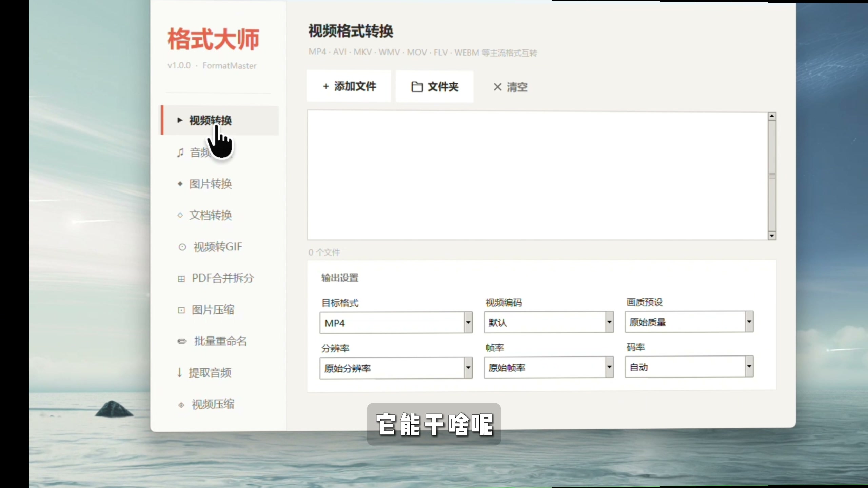The image size is (868, 488).
Task: Click the v1.0.0 · FormatMaster version text
Action: [x=212, y=65]
